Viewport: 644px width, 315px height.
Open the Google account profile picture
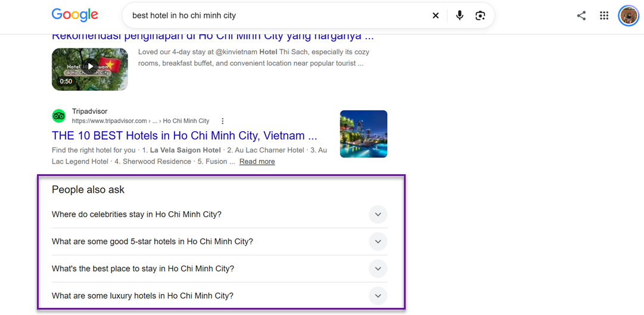tap(629, 16)
